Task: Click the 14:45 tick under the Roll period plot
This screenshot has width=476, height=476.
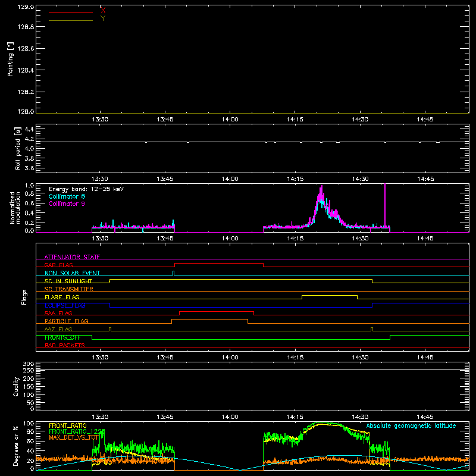Action: (x=425, y=179)
